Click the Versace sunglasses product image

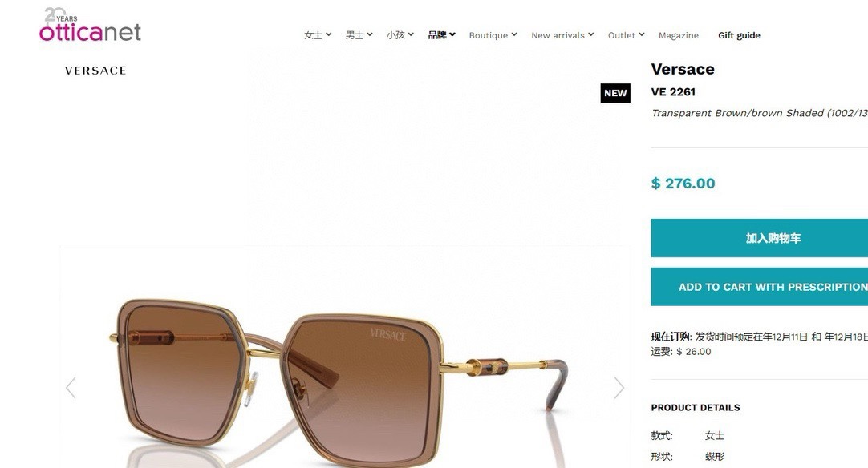(x=339, y=381)
